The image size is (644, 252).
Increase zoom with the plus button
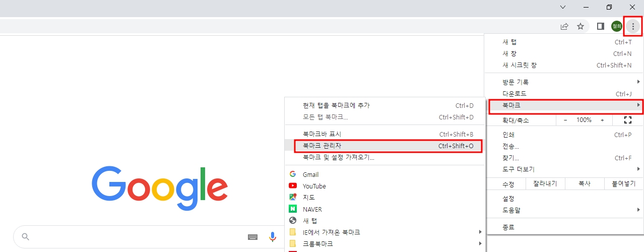pyautogui.click(x=602, y=120)
